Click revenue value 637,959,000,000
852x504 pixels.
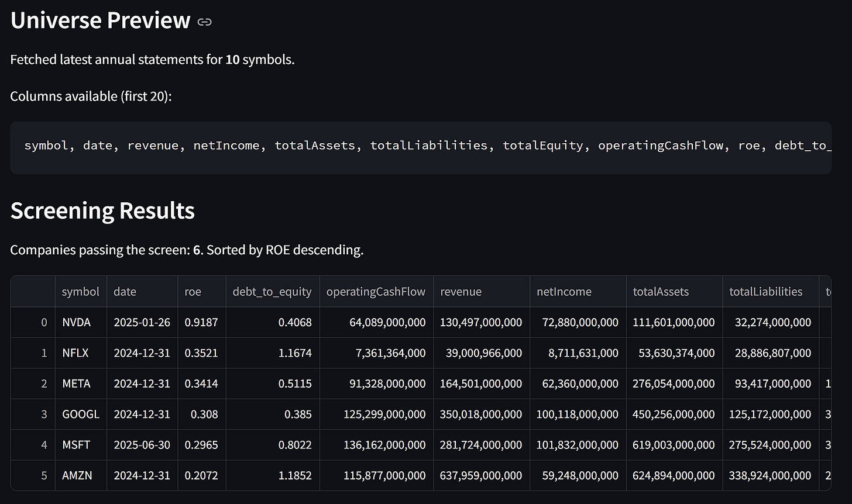point(481,475)
